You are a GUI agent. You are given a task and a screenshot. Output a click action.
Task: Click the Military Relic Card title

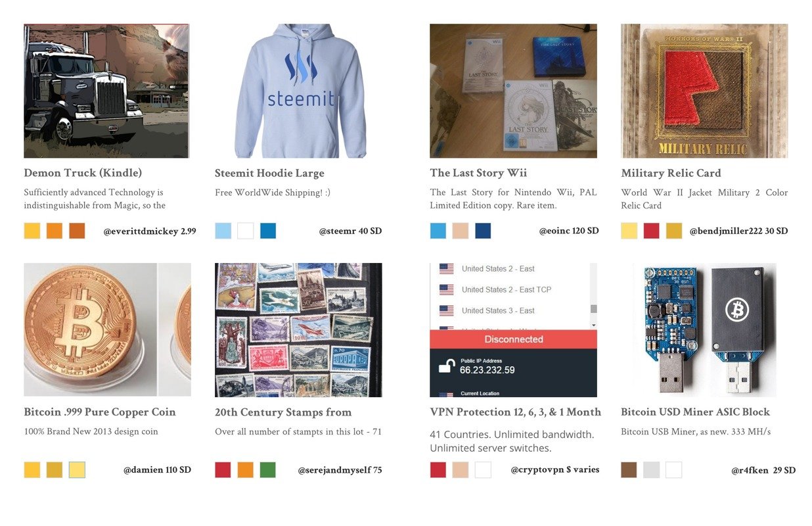671,174
